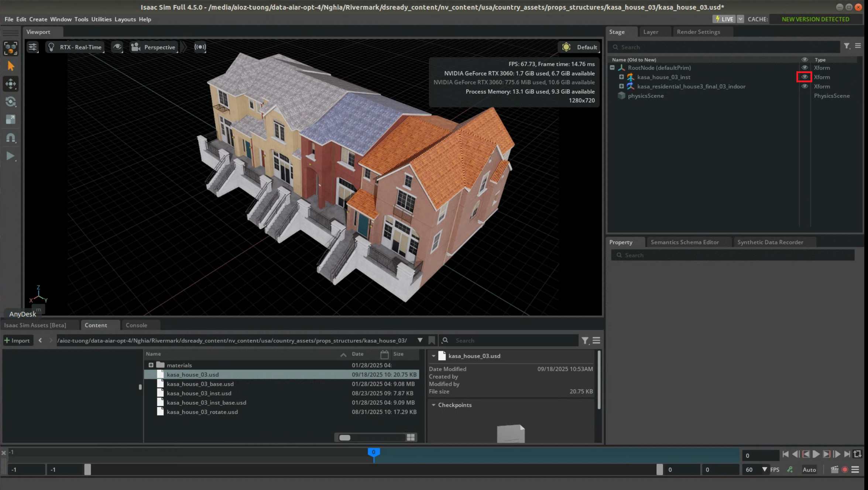
Task: Expand the materials folder
Action: [x=151, y=365]
